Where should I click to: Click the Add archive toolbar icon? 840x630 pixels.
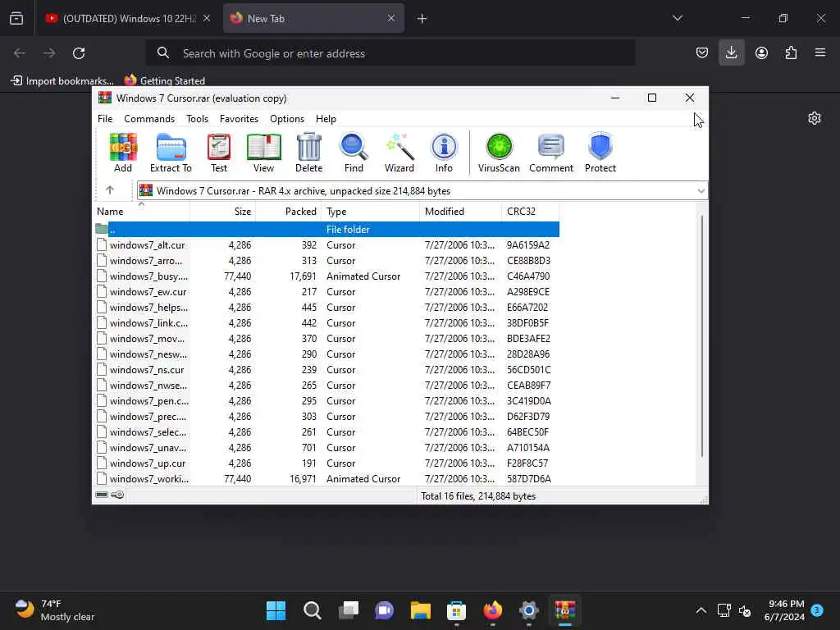[x=123, y=153]
